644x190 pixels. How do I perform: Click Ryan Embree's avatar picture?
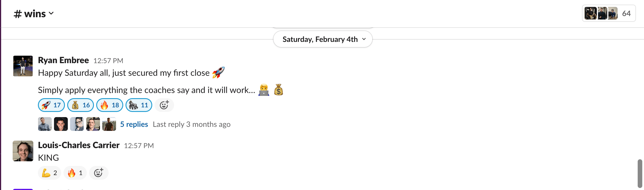(23, 66)
